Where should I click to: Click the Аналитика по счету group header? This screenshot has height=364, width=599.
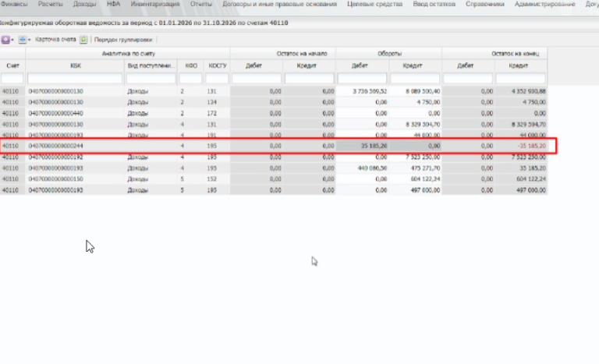pyautogui.click(x=129, y=54)
